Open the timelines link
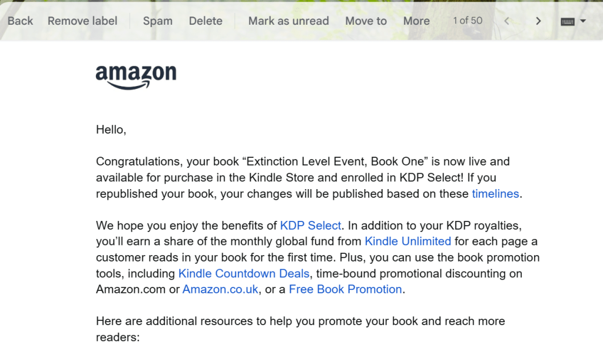This screenshot has width=603, height=364. [x=495, y=194]
